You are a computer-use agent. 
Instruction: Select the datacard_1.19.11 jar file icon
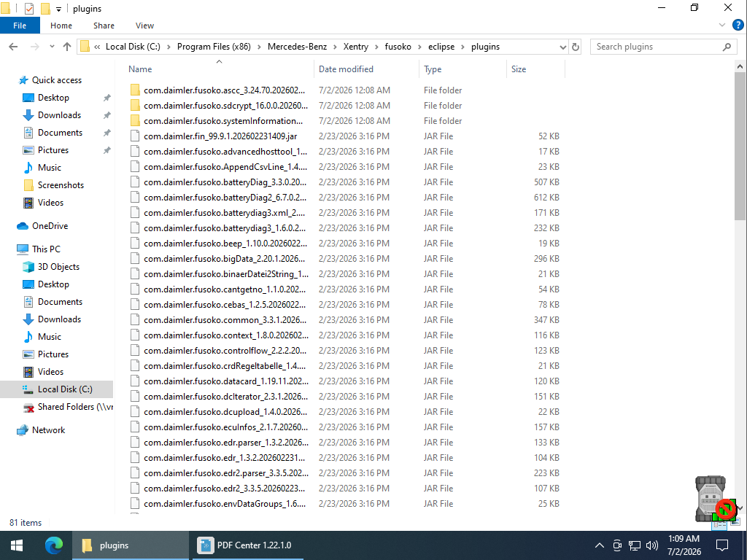(135, 381)
